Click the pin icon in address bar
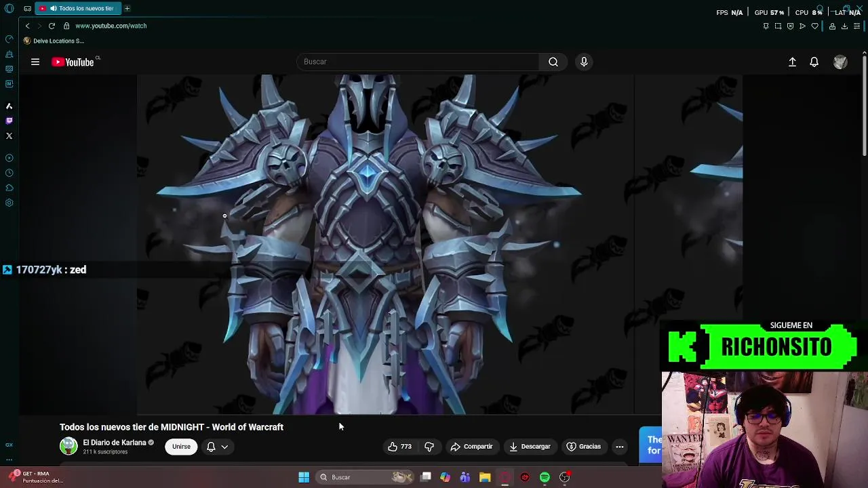Viewport: 868px width, 488px height. 766,26
